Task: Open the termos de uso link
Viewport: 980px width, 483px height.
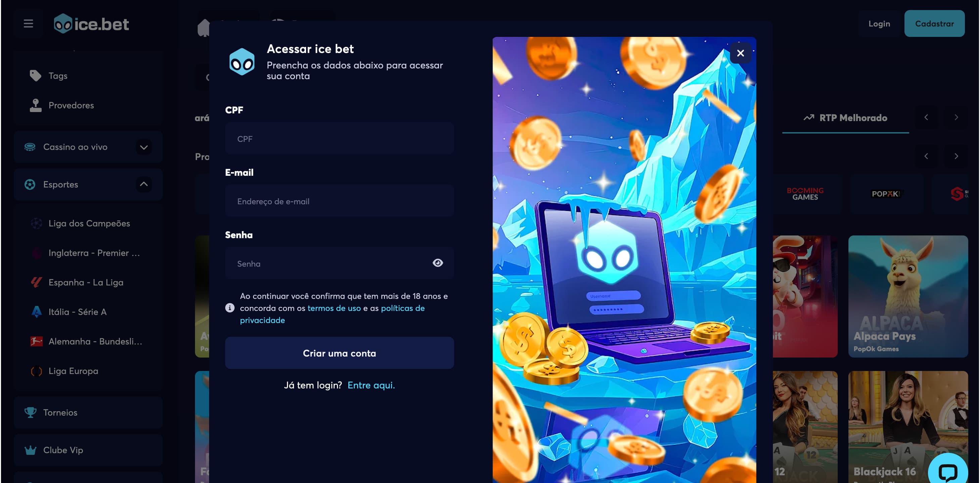Action: pos(334,308)
